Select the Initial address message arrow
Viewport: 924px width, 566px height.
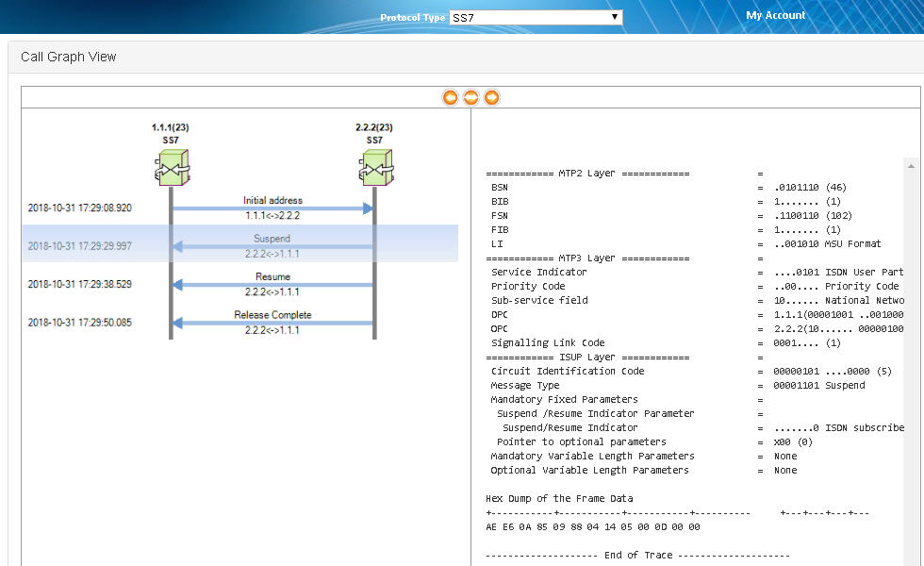[x=272, y=208]
